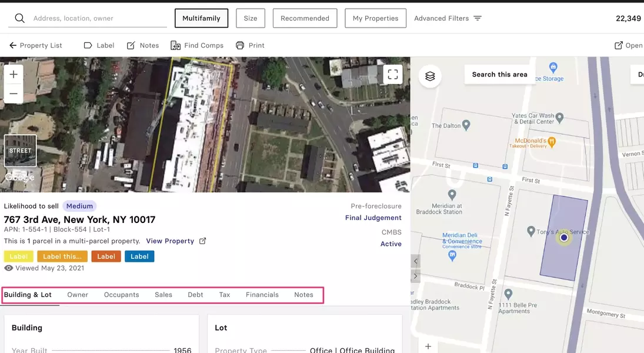The width and height of the screenshot is (644, 353).
Task: Zoom in on the aerial map
Action: 14,75
